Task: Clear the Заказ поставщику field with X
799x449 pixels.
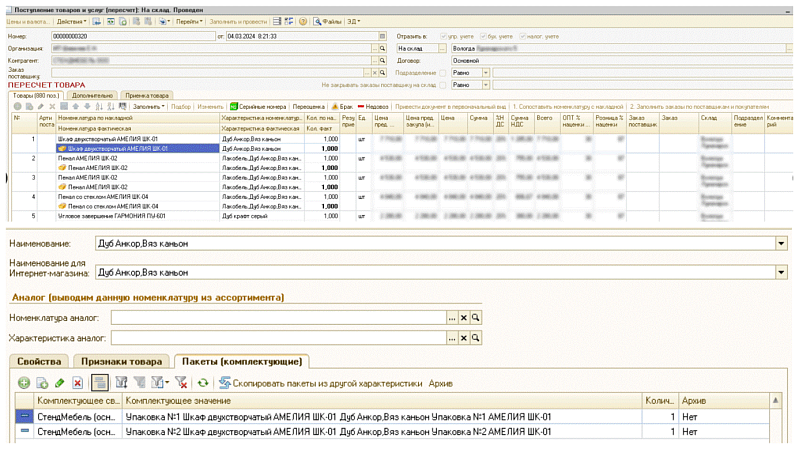Action: point(375,73)
